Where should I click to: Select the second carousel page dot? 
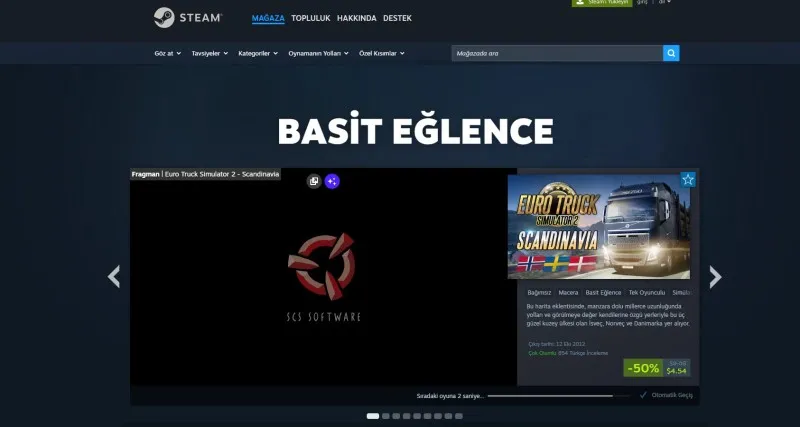pos(386,416)
